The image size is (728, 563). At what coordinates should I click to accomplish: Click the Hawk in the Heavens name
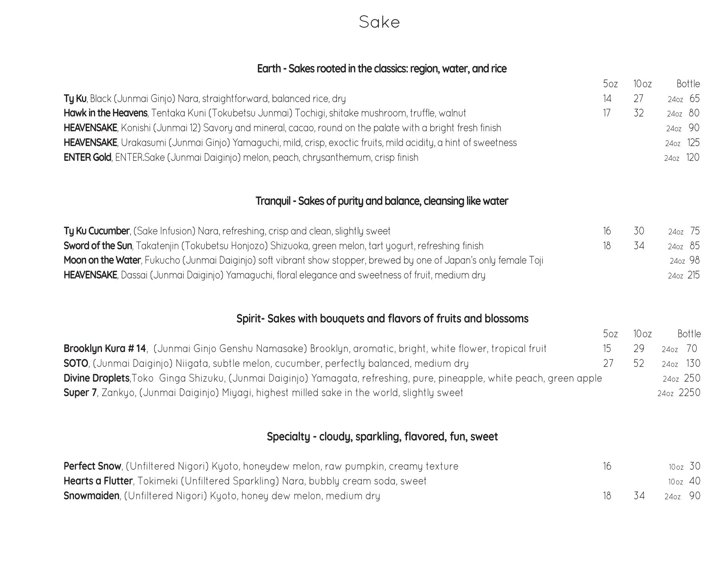click(x=105, y=113)
